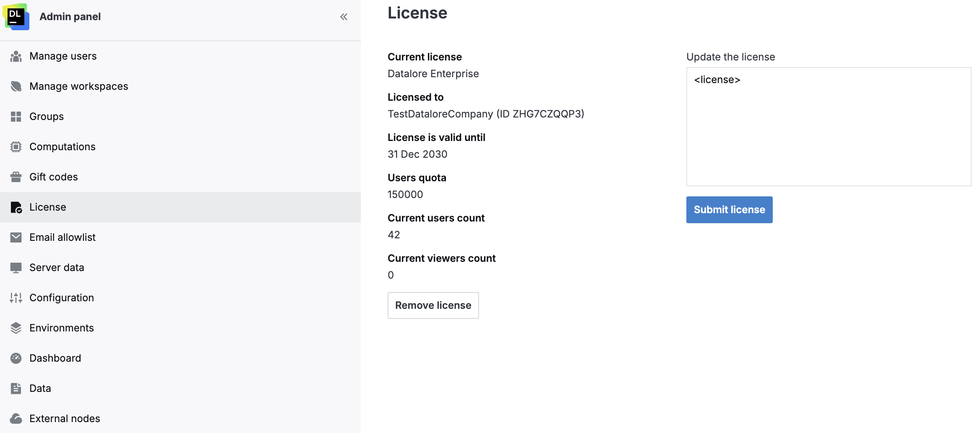Select the License document icon
This screenshot has width=980, height=433.
click(16, 207)
